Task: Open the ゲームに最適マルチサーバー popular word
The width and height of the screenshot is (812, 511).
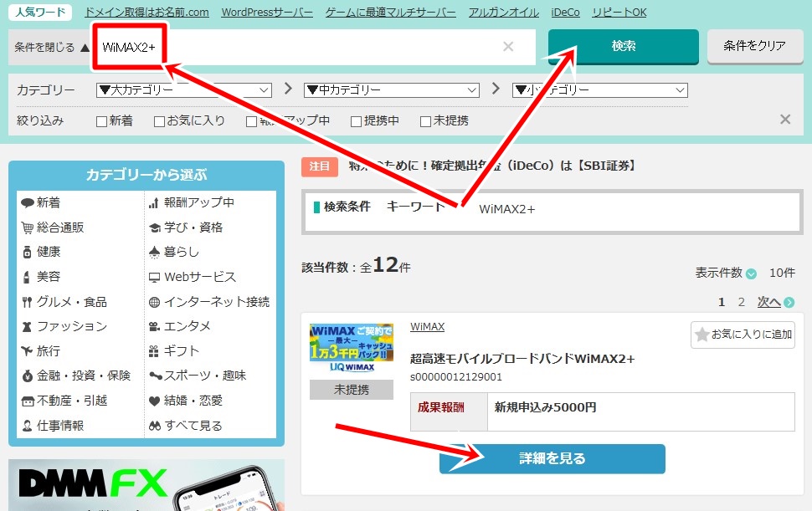Action: (390, 12)
